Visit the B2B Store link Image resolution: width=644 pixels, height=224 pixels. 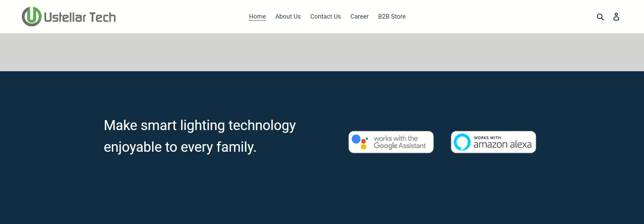point(392,17)
